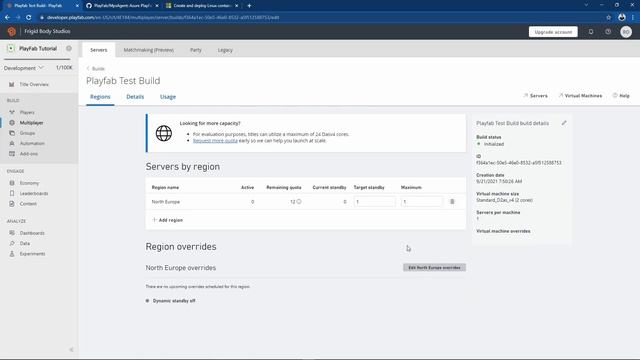Image resolution: width=640 pixels, height=360 pixels.
Task: Click the Upgrade account button
Action: pos(553,32)
